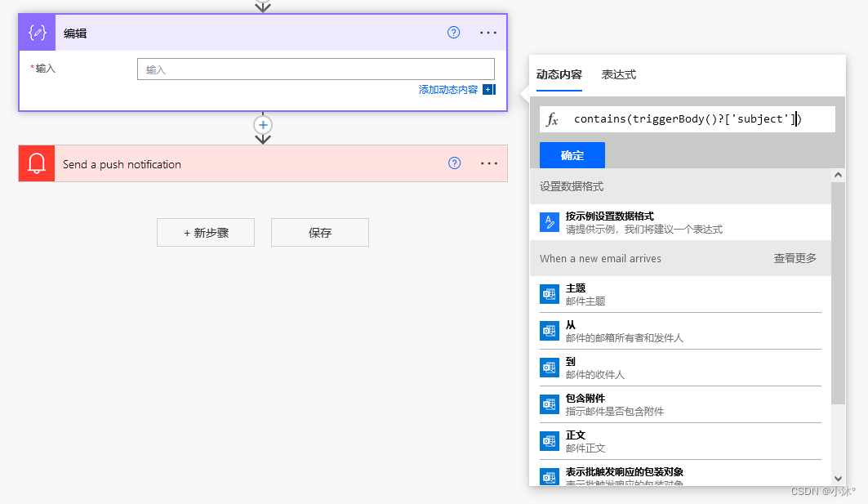This screenshot has height=504, width=868.
Task: Click the Outlook icon beside 包含附件
Action: point(550,404)
